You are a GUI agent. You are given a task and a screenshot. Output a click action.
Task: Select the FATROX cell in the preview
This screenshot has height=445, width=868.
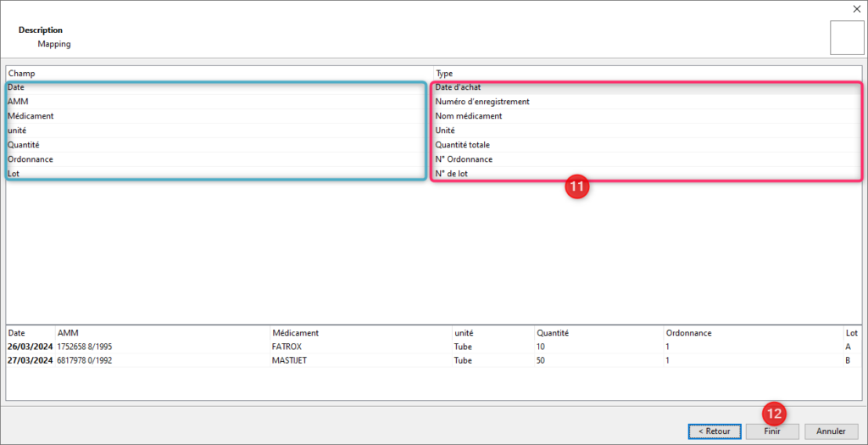[x=287, y=347]
